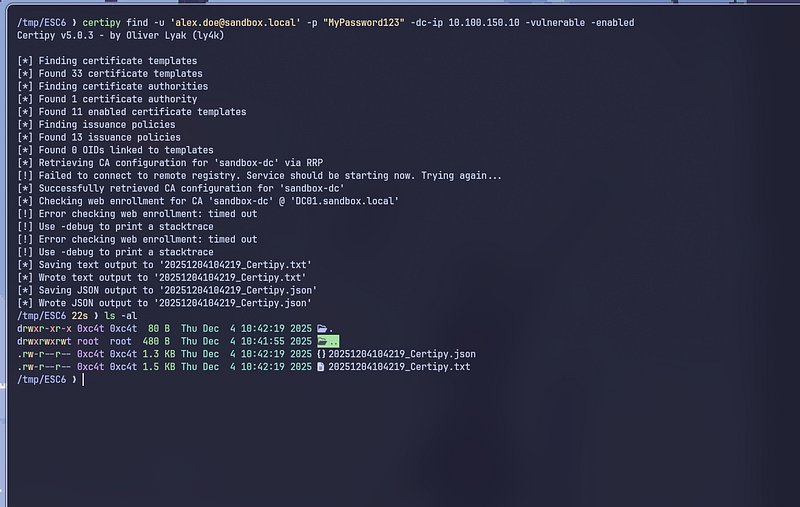Select the 20251204104219_Certipy.txt filename in the listing
The image size is (800, 507).
click(399, 367)
